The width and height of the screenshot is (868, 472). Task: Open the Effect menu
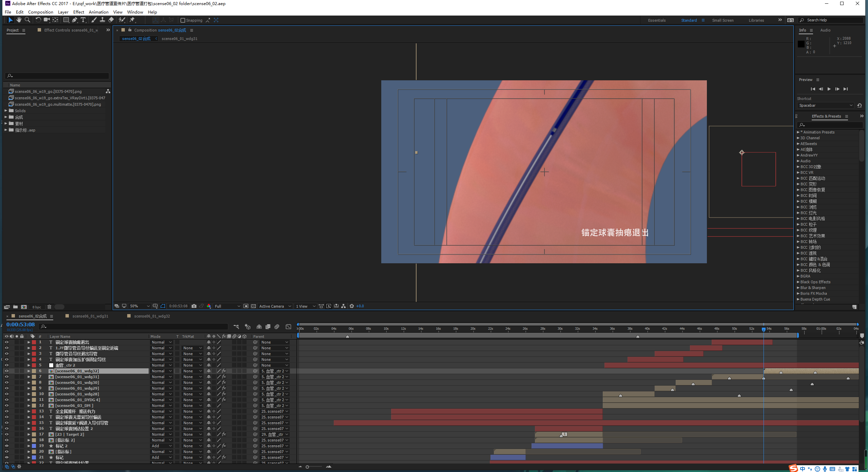(x=78, y=12)
